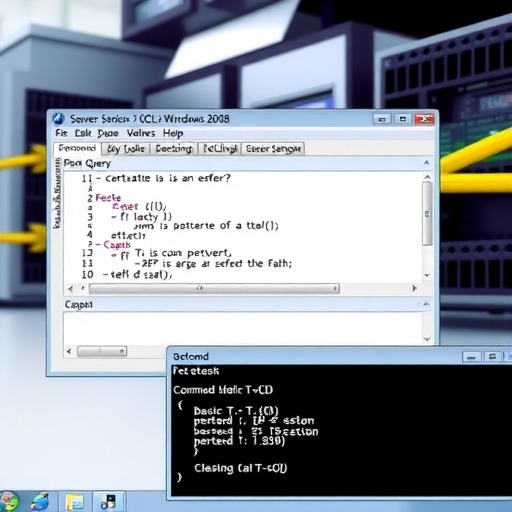Click the blue globe icon in the Server window title bar
Viewport: 512px width, 512px height.
point(59,118)
